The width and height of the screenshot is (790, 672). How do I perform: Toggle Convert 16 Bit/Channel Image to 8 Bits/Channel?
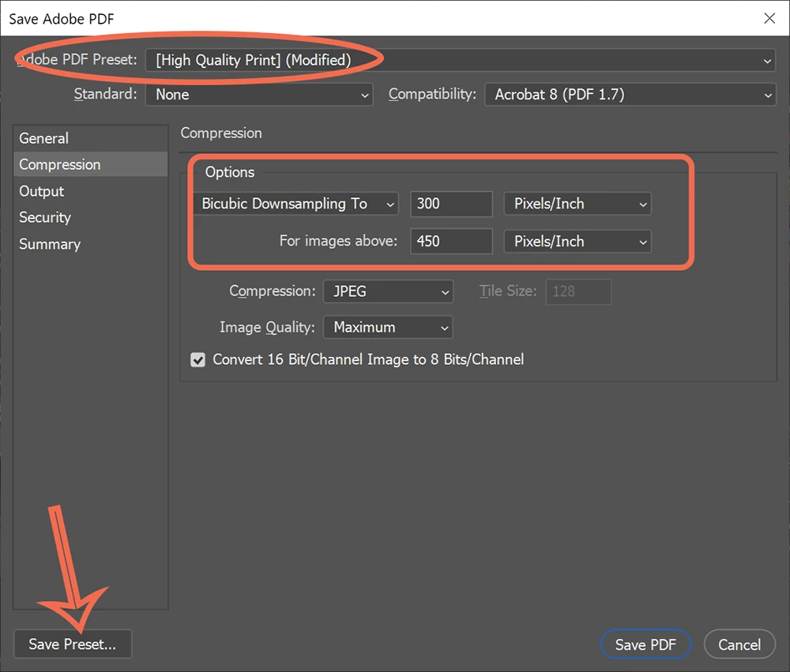197,359
